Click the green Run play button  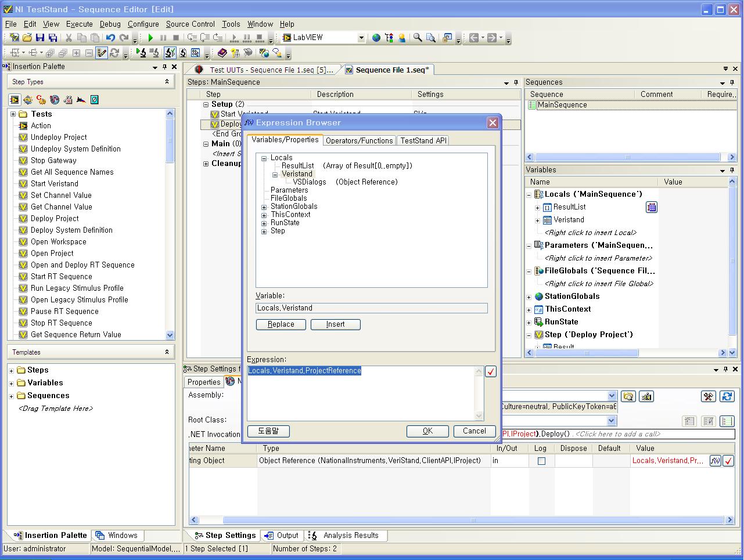point(150,38)
